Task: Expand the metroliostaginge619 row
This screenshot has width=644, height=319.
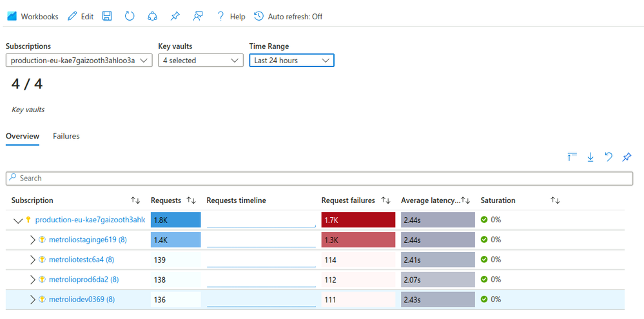Action: pyautogui.click(x=33, y=240)
